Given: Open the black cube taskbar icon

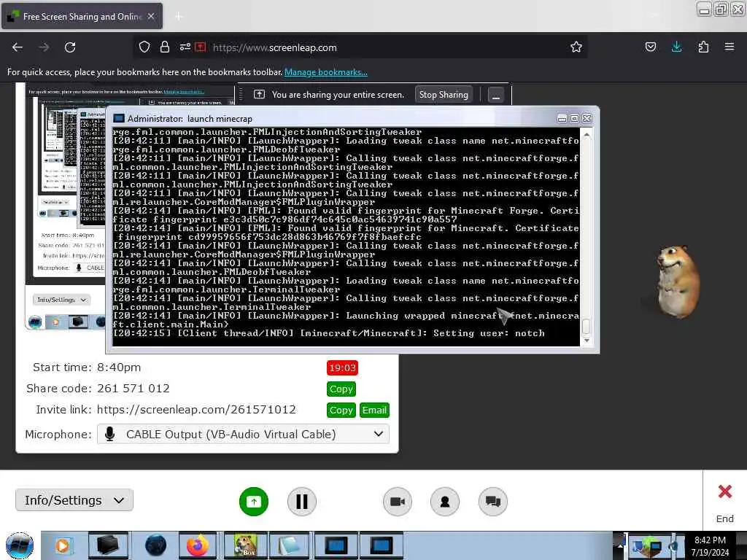Looking at the screenshot, I should (x=108, y=545).
